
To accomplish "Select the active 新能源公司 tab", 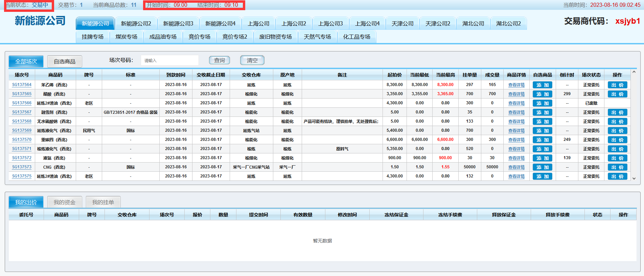I will 95,23.
